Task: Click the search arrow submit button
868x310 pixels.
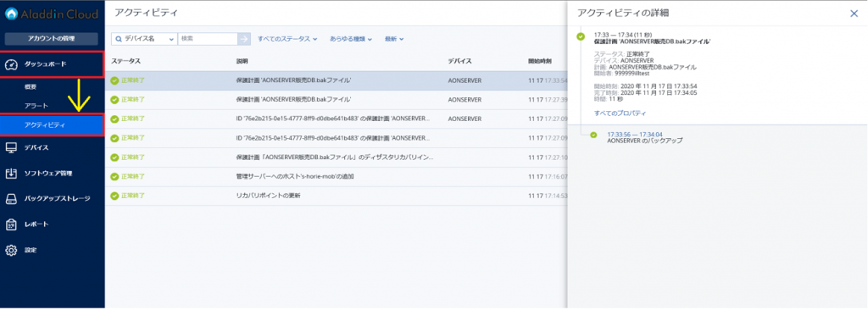Action: point(244,39)
